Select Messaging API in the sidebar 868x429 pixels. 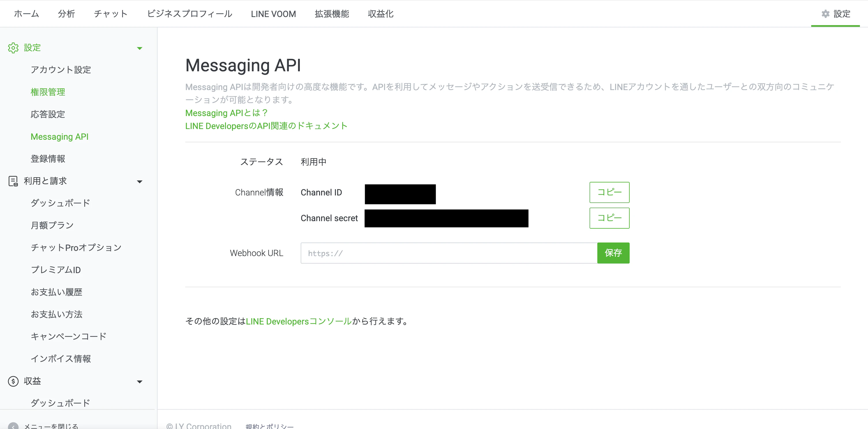pos(60,137)
